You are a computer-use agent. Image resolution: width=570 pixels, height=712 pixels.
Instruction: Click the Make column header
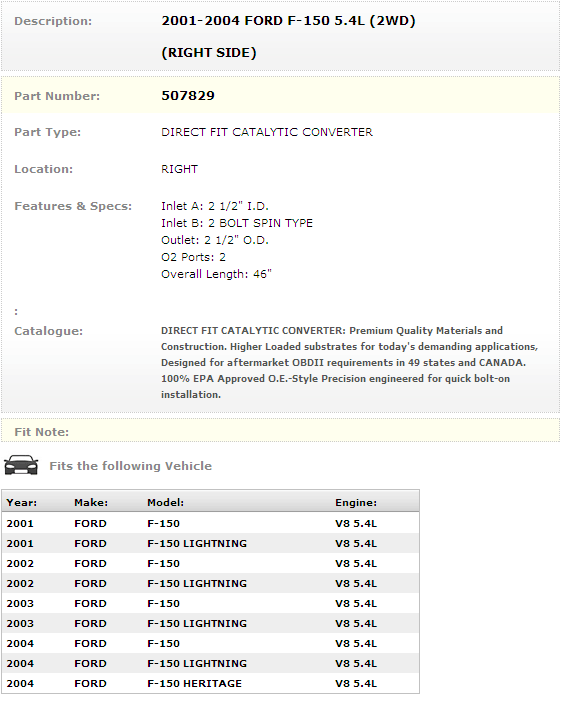[x=91, y=503]
